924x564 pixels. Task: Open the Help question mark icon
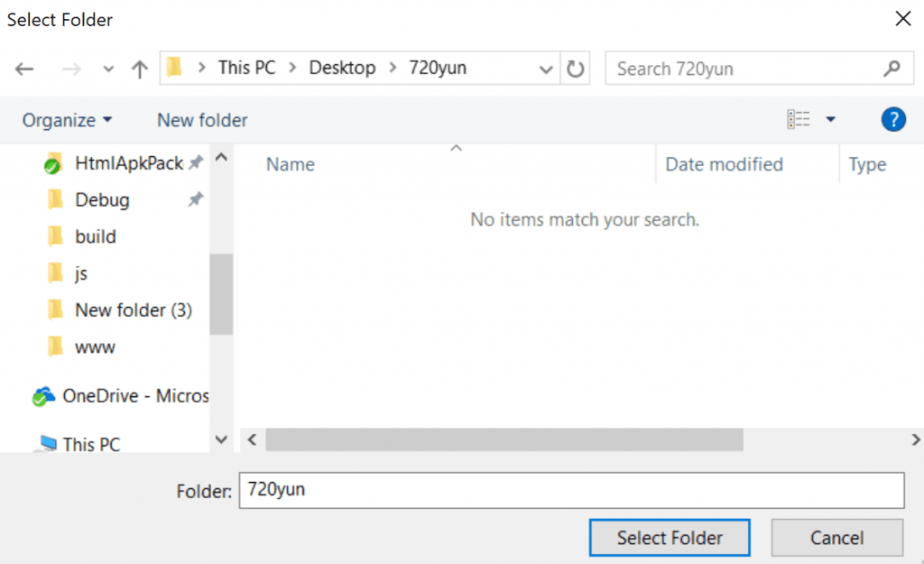pyautogui.click(x=892, y=119)
